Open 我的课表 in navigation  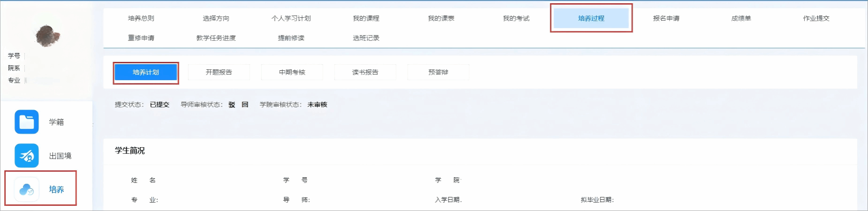[441, 18]
